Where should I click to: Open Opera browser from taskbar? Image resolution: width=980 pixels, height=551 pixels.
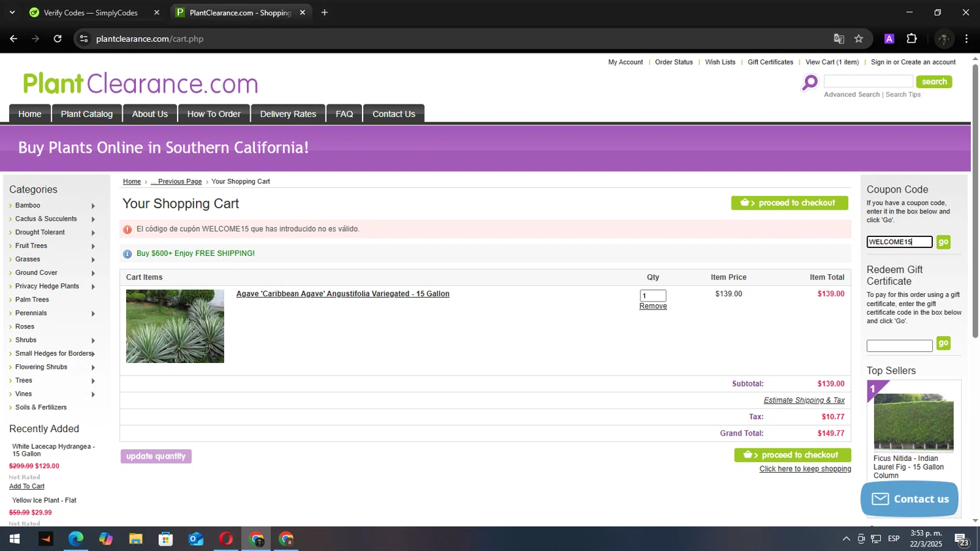(x=226, y=539)
